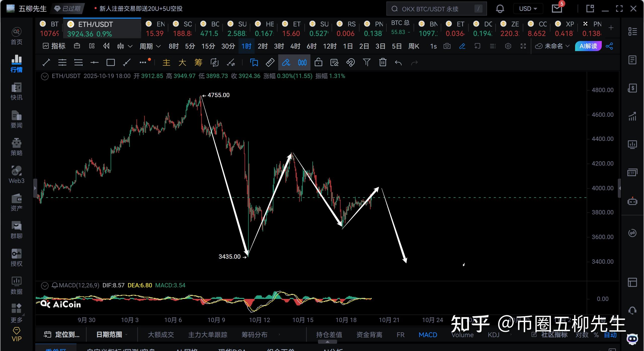Enter fullscreen chart mode
The width and height of the screenshot is (644, 351).
(x=523, y=46)
